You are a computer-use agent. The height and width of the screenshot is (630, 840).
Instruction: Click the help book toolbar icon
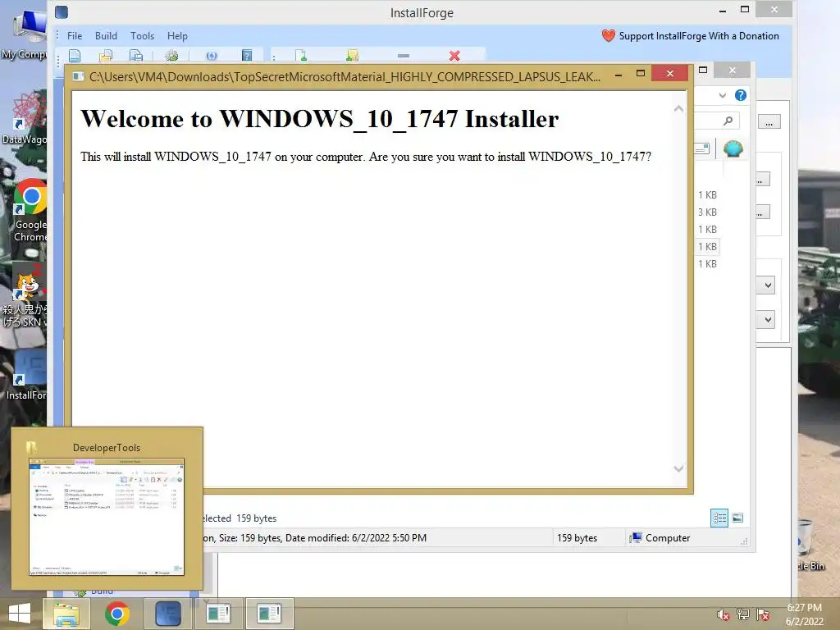(247, 56)
